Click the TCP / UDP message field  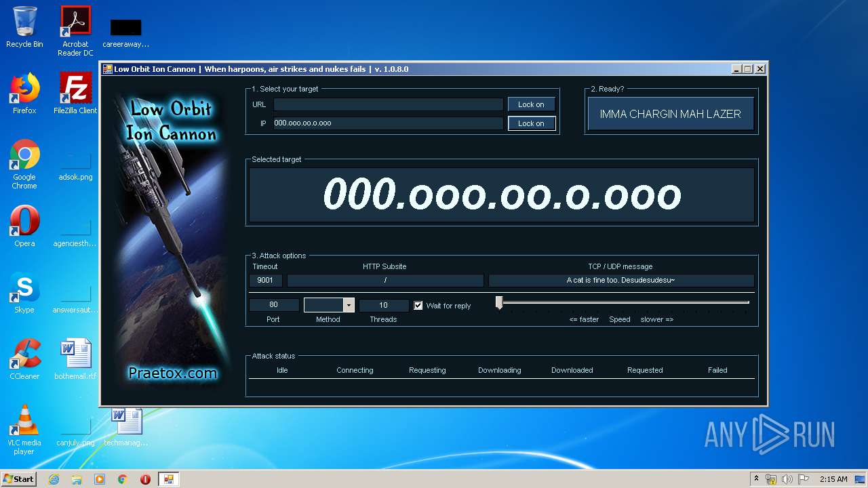[621, 280]
